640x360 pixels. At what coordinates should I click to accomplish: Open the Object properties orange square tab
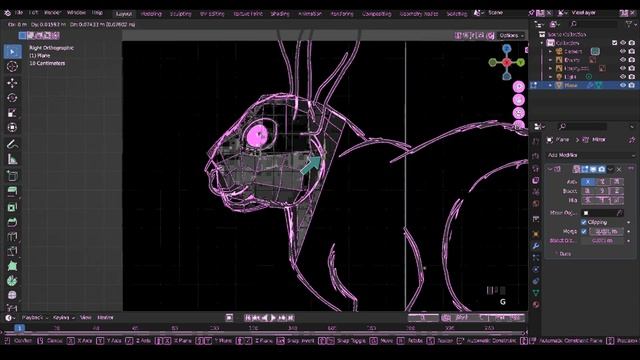point(536,234)
